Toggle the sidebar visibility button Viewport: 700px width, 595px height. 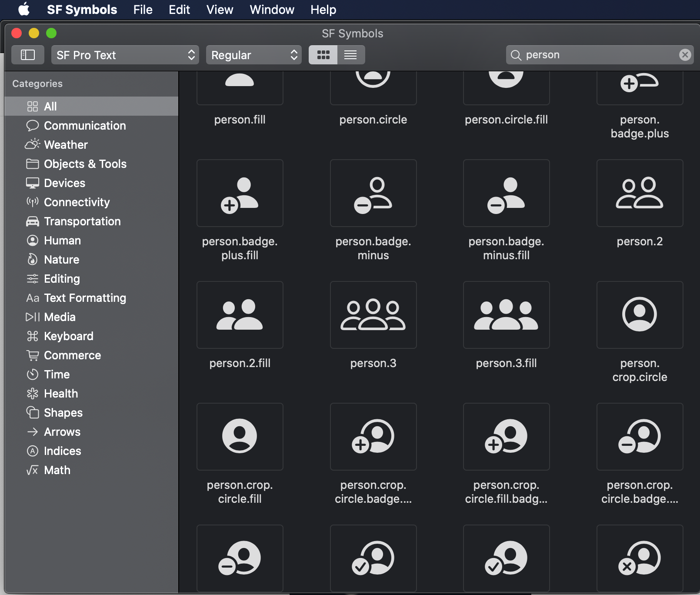pyautogui.click(x=28, y=55)
